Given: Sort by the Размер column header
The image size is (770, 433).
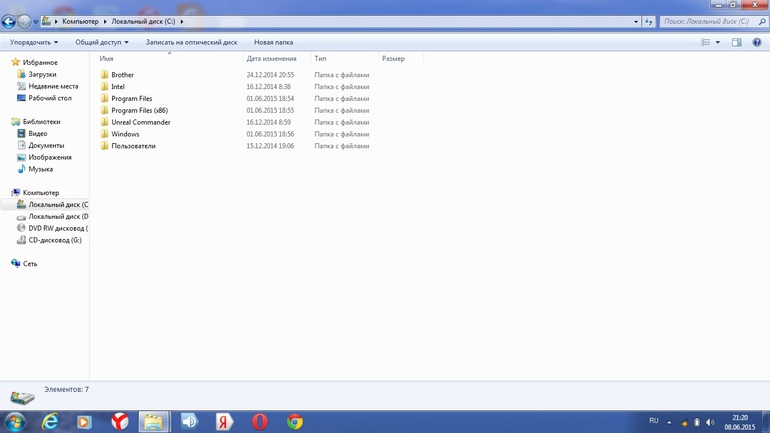Looking at the screenshot, I should (x=393, y=58).
